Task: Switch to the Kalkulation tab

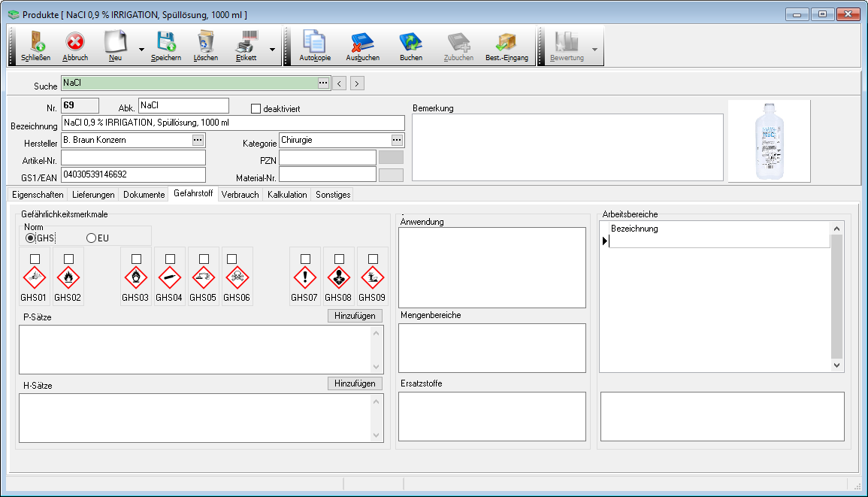Action: pos(287,195)
